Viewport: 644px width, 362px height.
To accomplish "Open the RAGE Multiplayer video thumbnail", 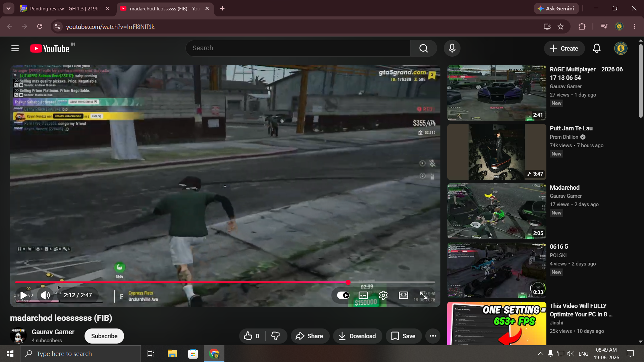I will click(497, 93).
